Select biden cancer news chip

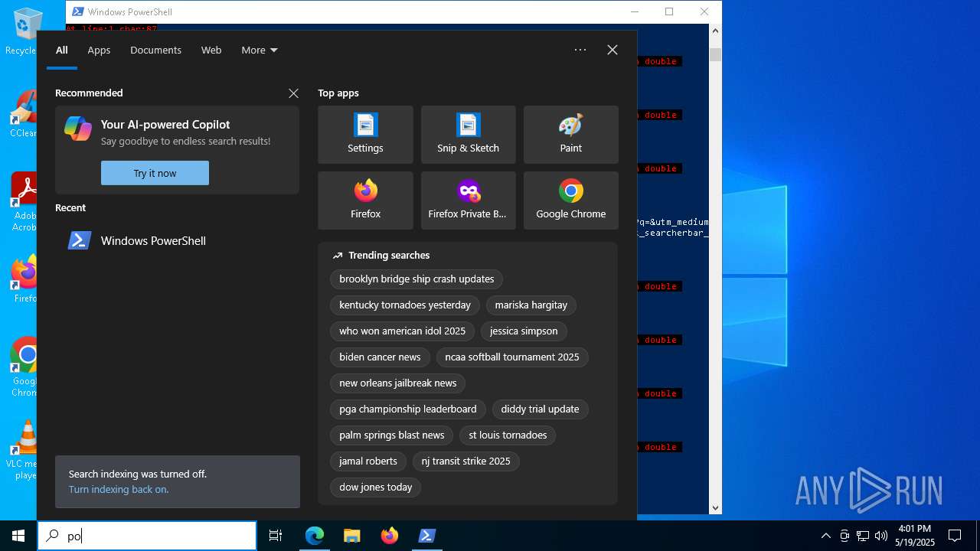(380, 357)
